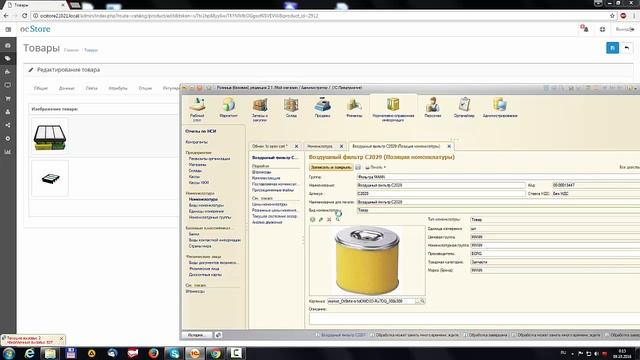Click Группа input field in 1C form

[x=498, y=177]
